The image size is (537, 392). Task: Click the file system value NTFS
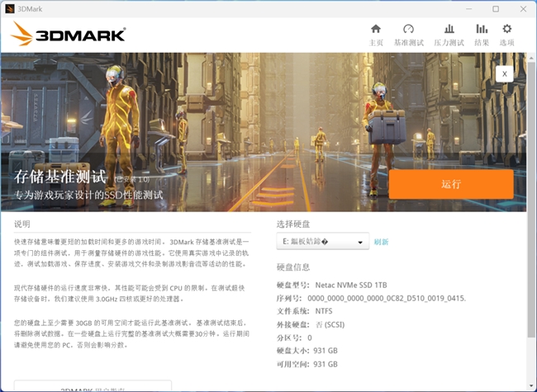pyautogui.click(x=324, y=311)
